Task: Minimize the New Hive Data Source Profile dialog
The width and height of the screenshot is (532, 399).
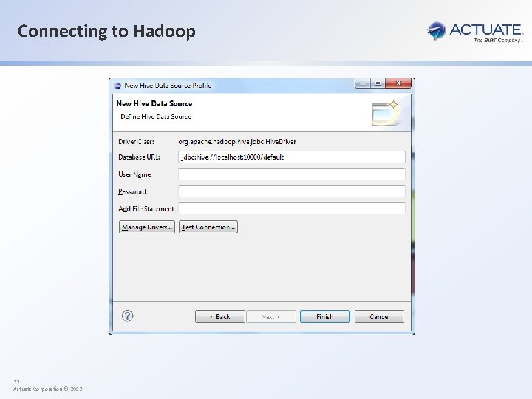Action: (363, 83)
